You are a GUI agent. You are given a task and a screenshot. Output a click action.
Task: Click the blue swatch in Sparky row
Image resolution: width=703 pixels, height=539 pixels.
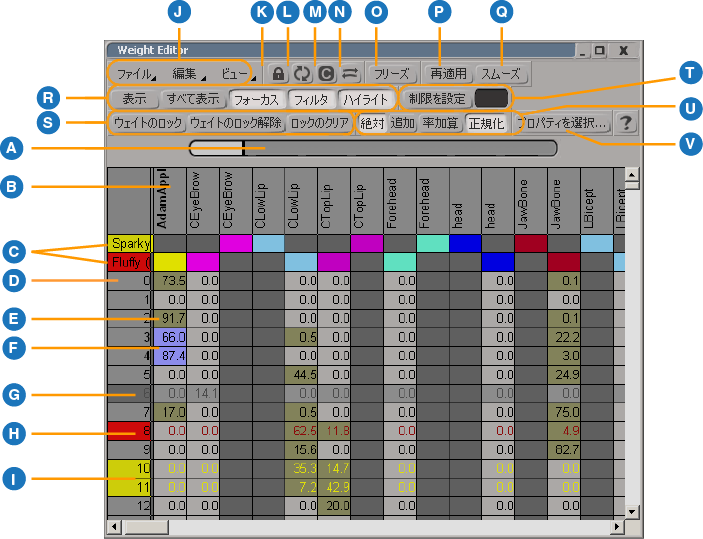click(465, 243)
